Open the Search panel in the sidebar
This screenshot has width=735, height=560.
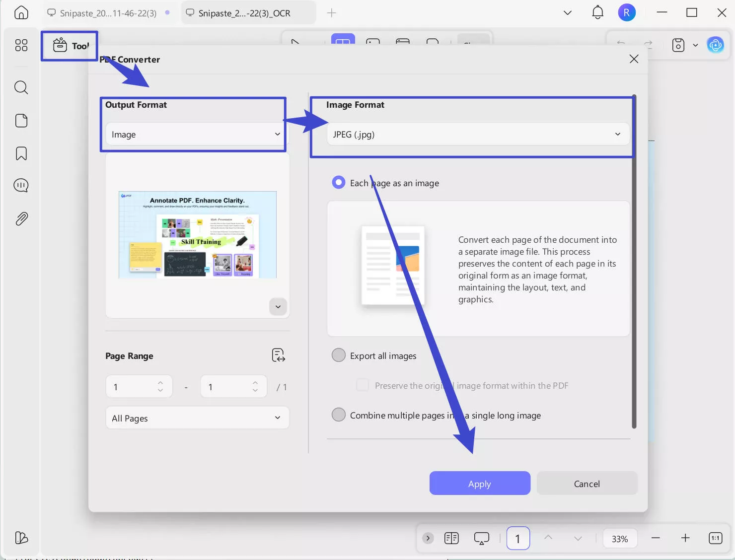tap(21, 87)
